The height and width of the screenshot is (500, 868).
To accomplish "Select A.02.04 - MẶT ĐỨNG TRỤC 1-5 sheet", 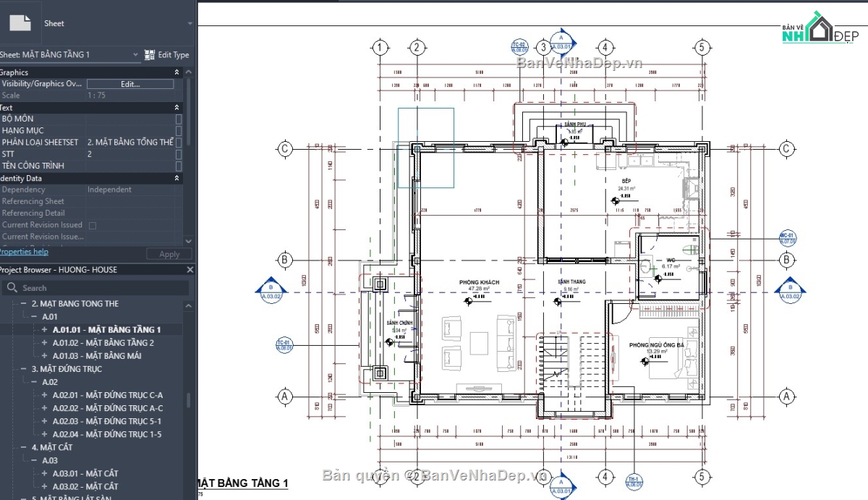I will [107, 434].
